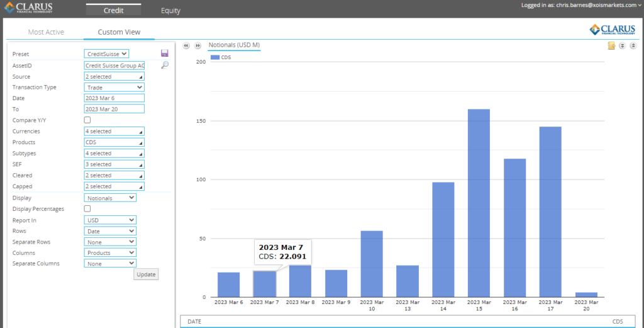644x328 pixels.
Task: Click the 2023 Mar 20 bar
Action: (x=586, y=295)
